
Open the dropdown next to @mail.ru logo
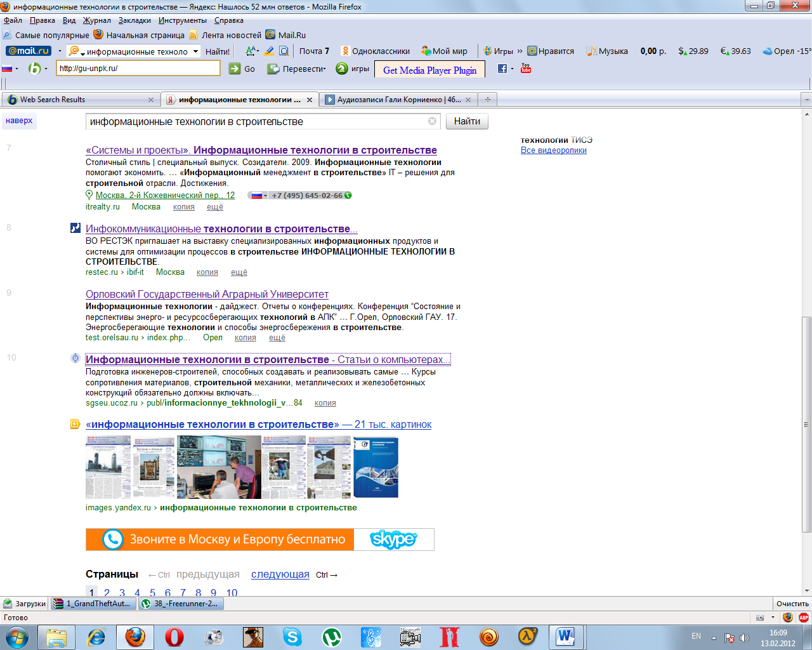coord(60,51)
